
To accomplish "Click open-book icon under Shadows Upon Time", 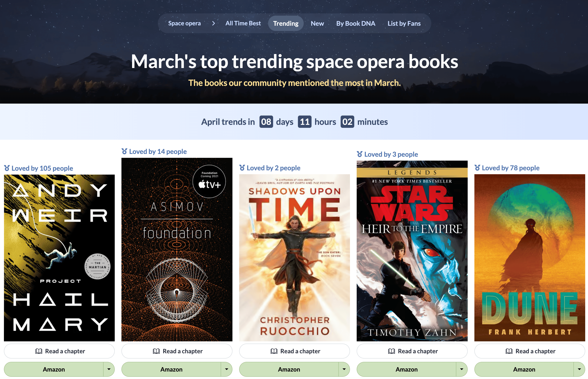I will click(x=274, y=351).
